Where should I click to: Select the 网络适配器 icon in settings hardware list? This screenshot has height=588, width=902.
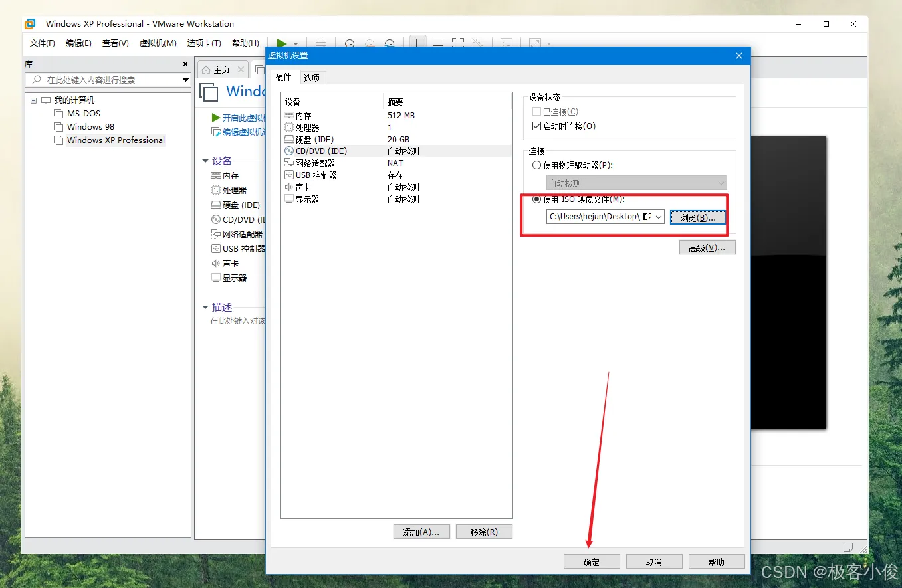288,163
